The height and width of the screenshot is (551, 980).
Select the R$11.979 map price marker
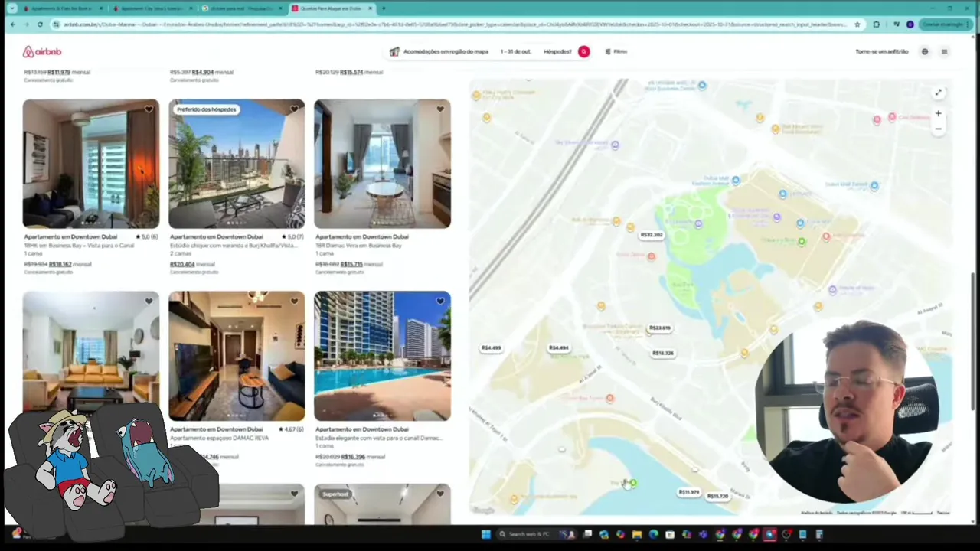(x=689, y=492)
